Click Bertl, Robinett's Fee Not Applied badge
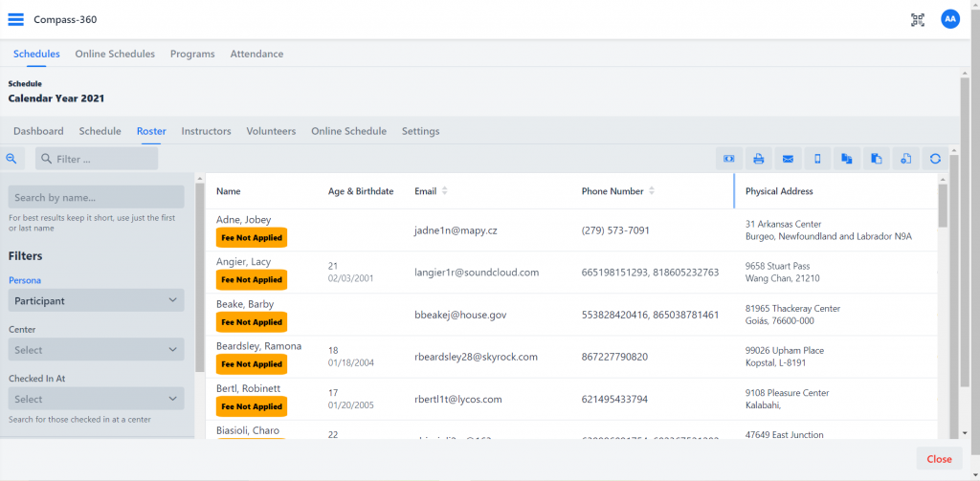Image resolution: width=980 pixels, height=481 pixels. point(252,406)
